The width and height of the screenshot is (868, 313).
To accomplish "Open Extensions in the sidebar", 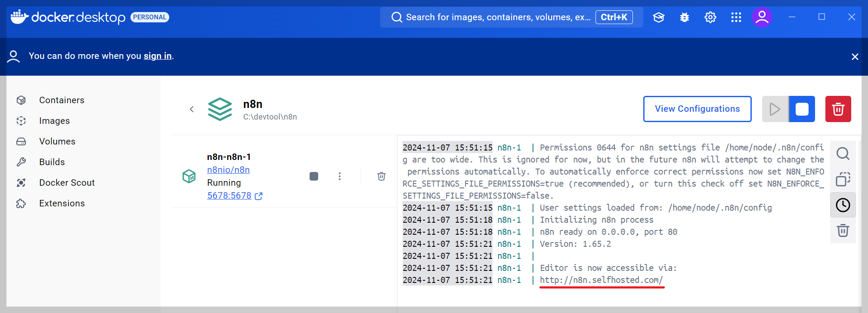I will coord(62,203).
